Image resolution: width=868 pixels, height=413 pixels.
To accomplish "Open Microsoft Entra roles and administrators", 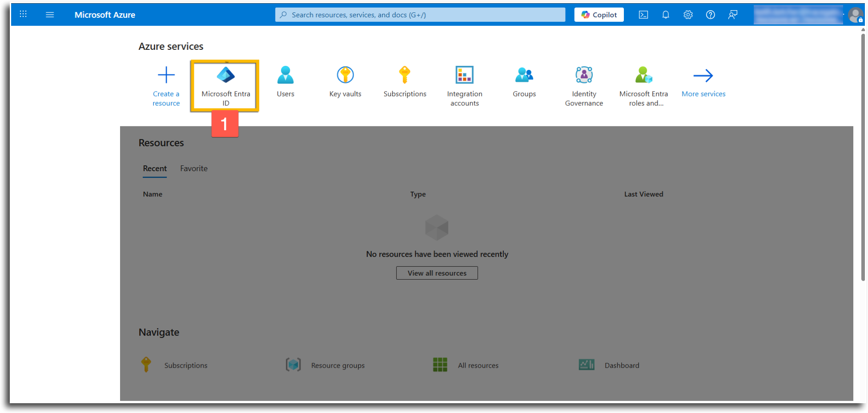I will tap(643, 86).
